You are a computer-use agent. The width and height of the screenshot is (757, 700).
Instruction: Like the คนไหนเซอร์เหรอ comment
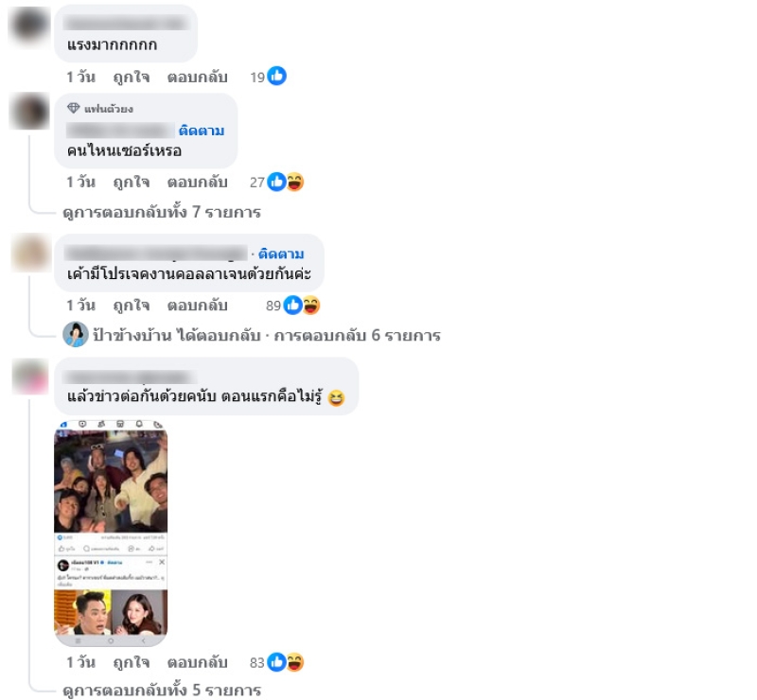tap(132, 183)
